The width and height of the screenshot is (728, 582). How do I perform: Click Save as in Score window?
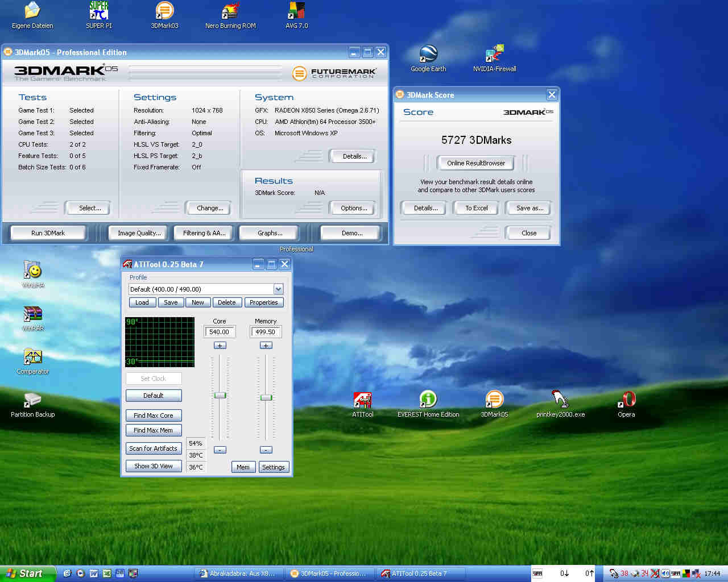pos(530,208)
